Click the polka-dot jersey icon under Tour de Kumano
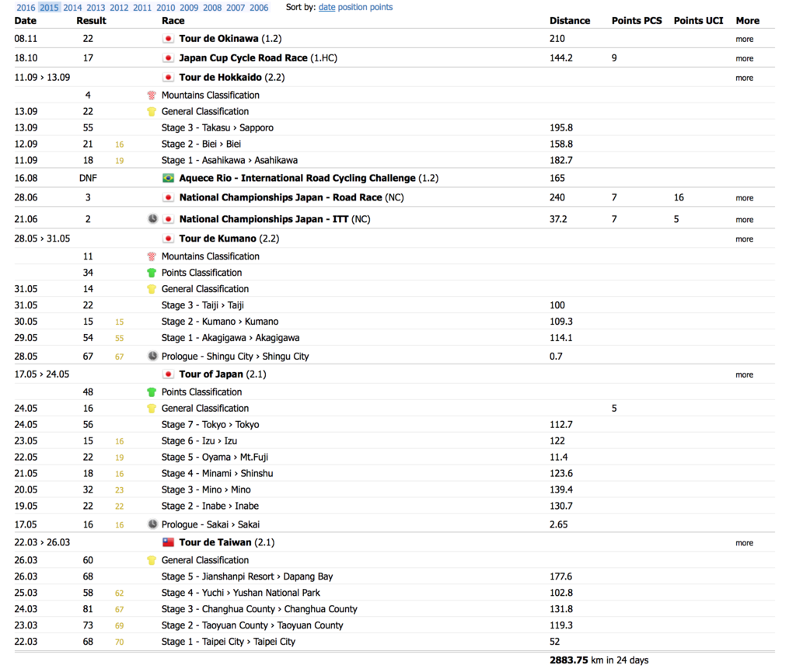 pyautogui.click(x=152, y=256)
